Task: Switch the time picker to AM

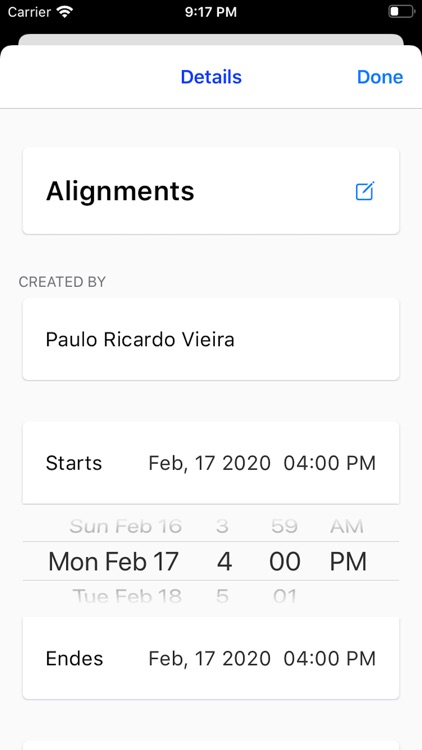Action: (x=347, y=526)
